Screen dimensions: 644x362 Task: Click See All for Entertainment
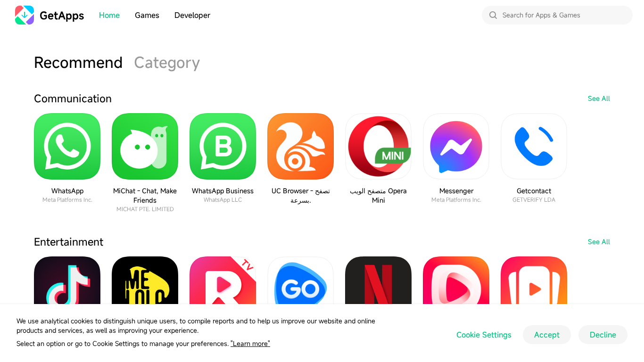pos(599,242)
